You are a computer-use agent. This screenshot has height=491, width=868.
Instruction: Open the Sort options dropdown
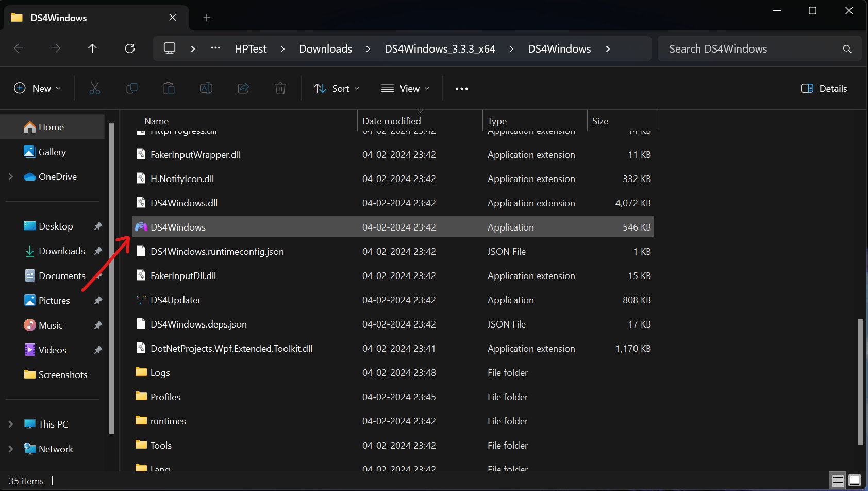pyautogui.click(x=336, y=88)
